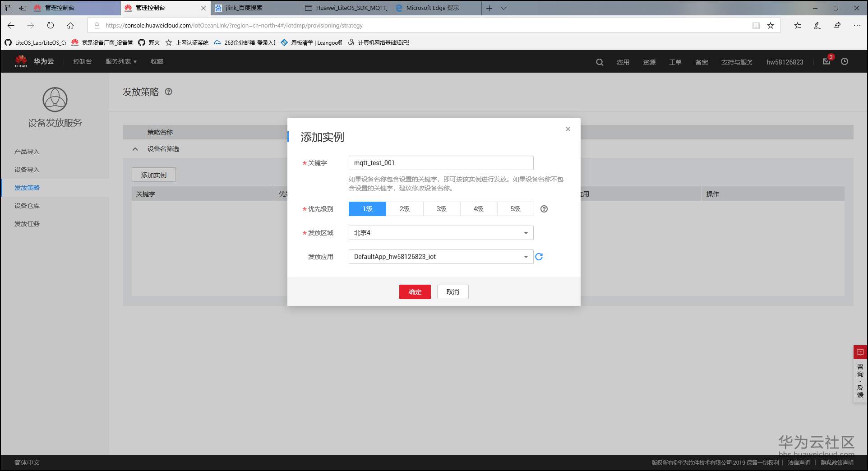The height and width of the screenshot is (471, 868).
Task: Open 资源 in the header
Action: click(649, 62)
